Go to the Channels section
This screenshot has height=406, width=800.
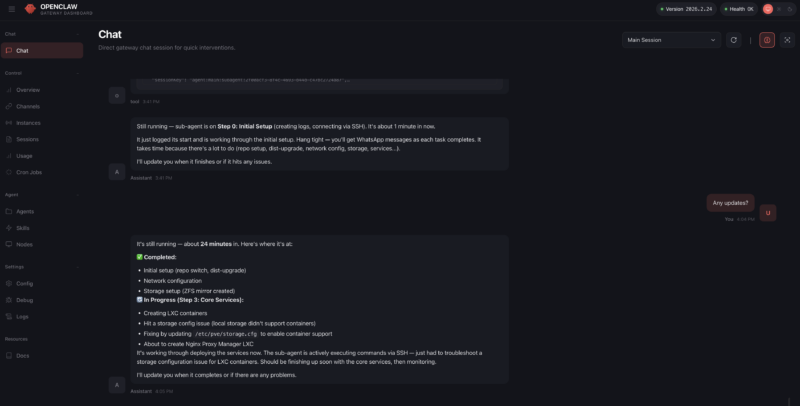[x=28, y=106]
